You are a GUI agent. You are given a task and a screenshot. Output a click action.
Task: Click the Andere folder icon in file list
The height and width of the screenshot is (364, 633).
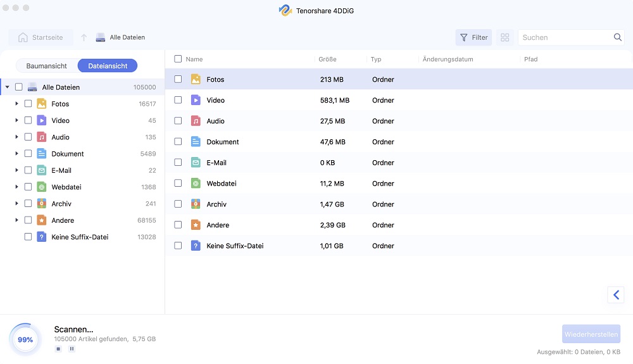tap(196, 225)
